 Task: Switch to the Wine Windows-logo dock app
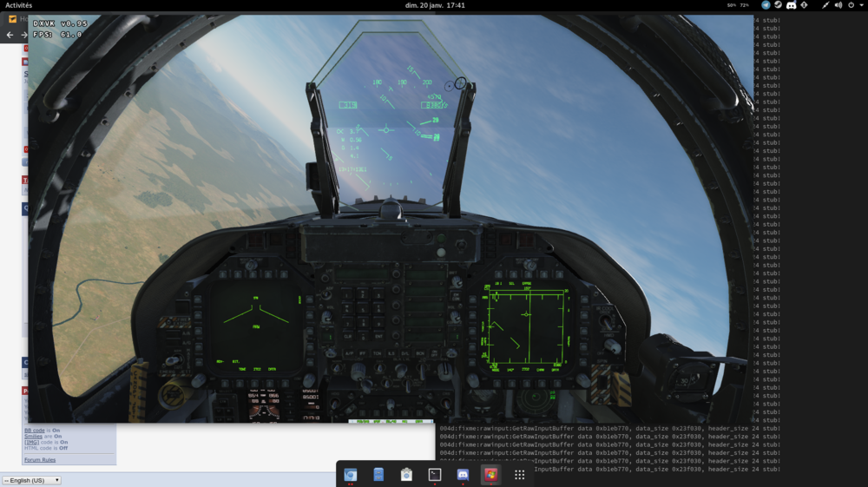tap(491, 474)
